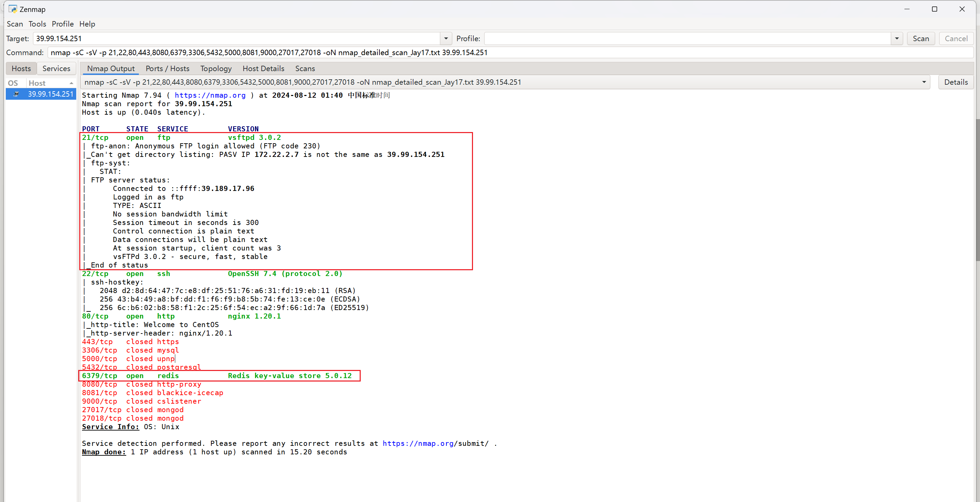Click the Scan button to run
This screenshot has width=980, height=502.
pyautogui.click(x=923, y=38)
